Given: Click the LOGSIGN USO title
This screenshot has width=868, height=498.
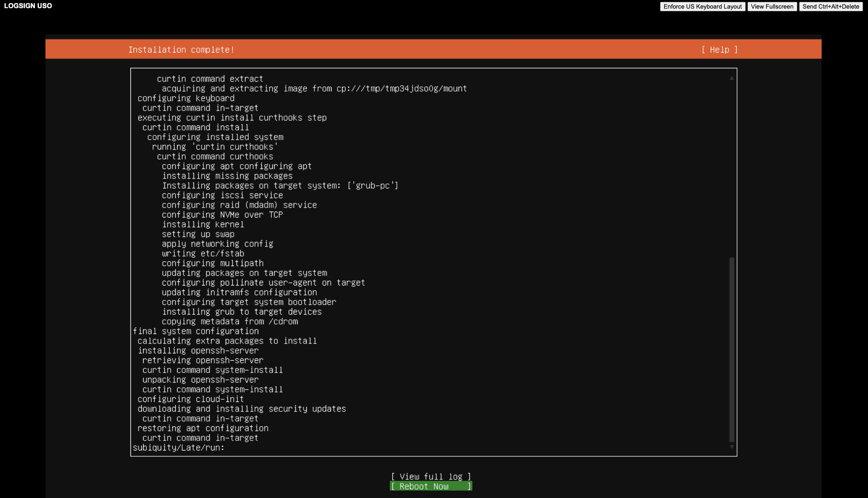Looking at the screenshot, I should (x=28, y=6).
